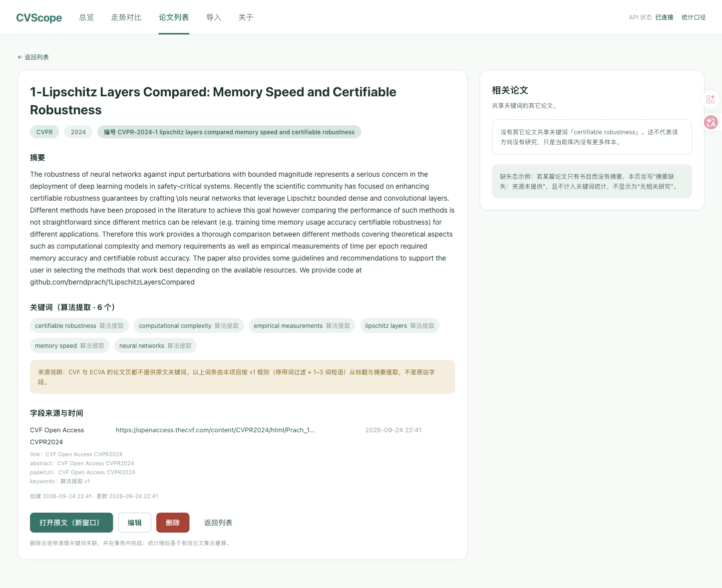Screen dimensions: 722x588
Task: Click the 字段来源与时间 heading
Action: click(x=56, y=413)
